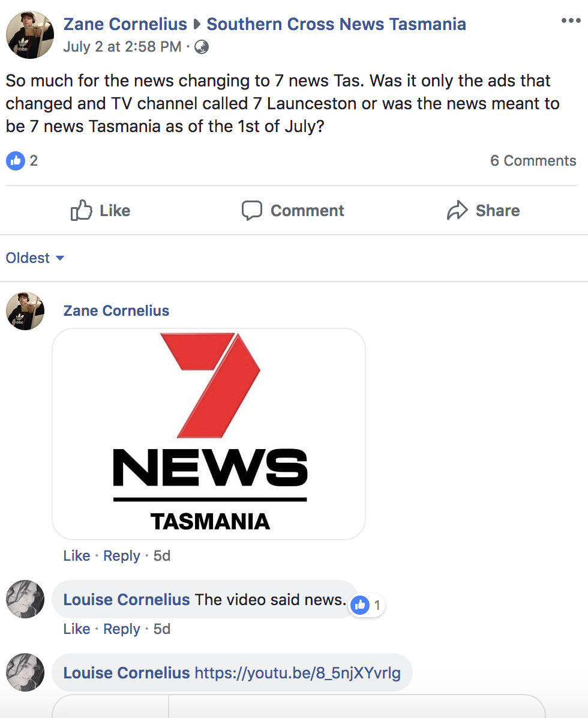588x718 pixels.
Task: Open the youtu.be/8_5njXYvrlg link
Action: tap(297, 673)
